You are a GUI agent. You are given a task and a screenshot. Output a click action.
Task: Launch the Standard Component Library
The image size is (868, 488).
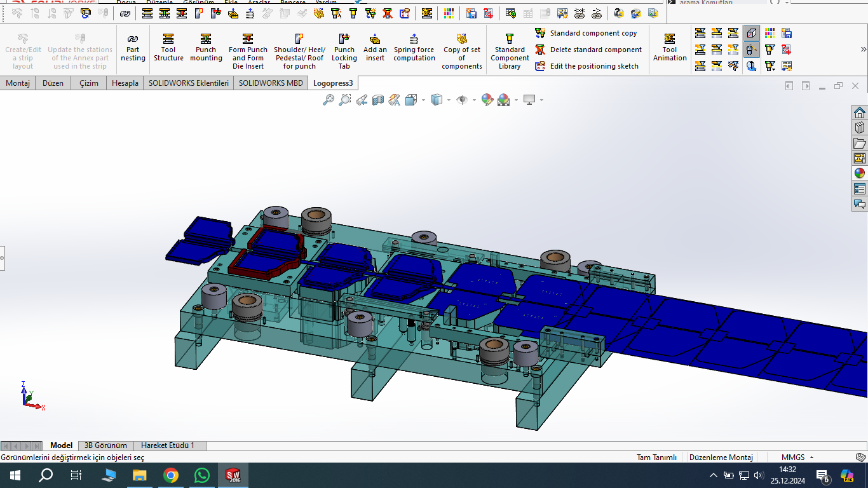pos(509,50)
